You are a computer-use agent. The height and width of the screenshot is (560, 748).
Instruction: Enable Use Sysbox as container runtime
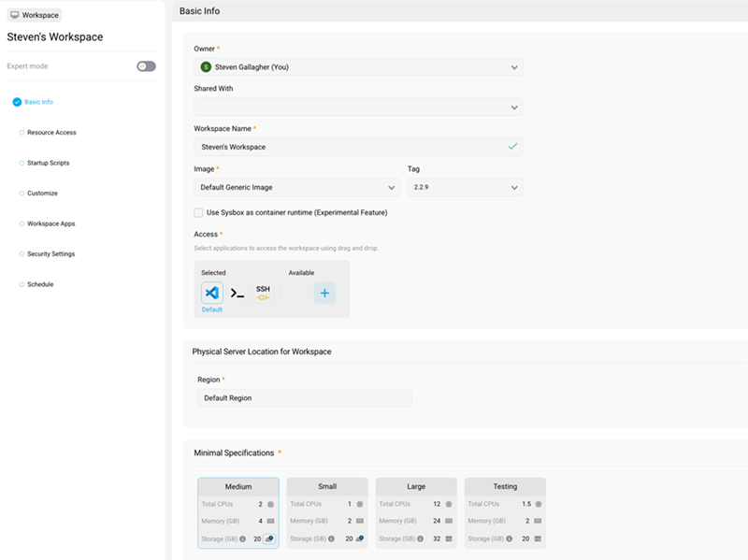click(198, 213)
